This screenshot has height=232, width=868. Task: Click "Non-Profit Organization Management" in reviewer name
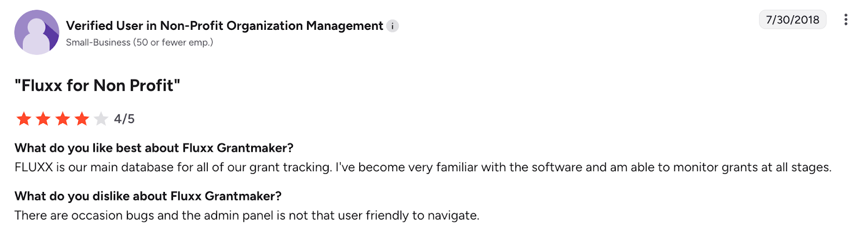pos(271,26)
